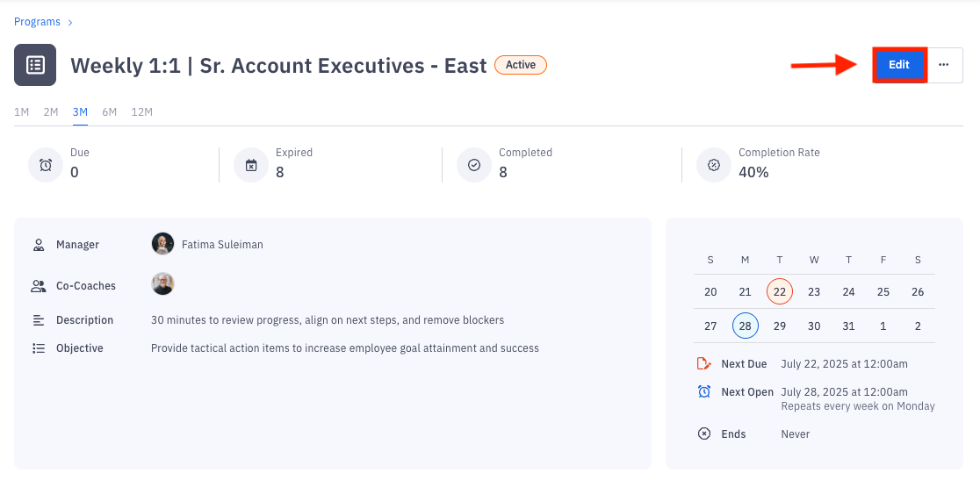This screenshot has width=980, height=480.
Task: Click the Co-Coaches avatar photo
Action: click(162, 284)
